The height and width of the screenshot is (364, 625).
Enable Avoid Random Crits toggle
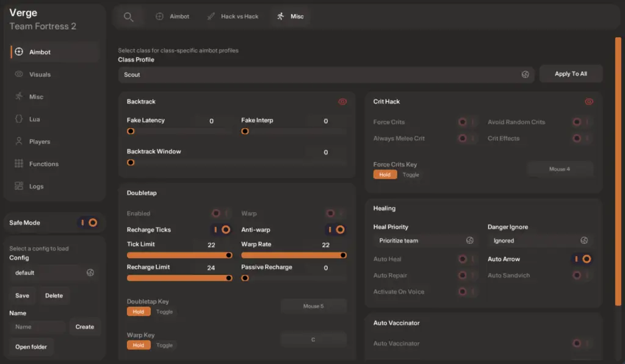click(x=582, y=122)
